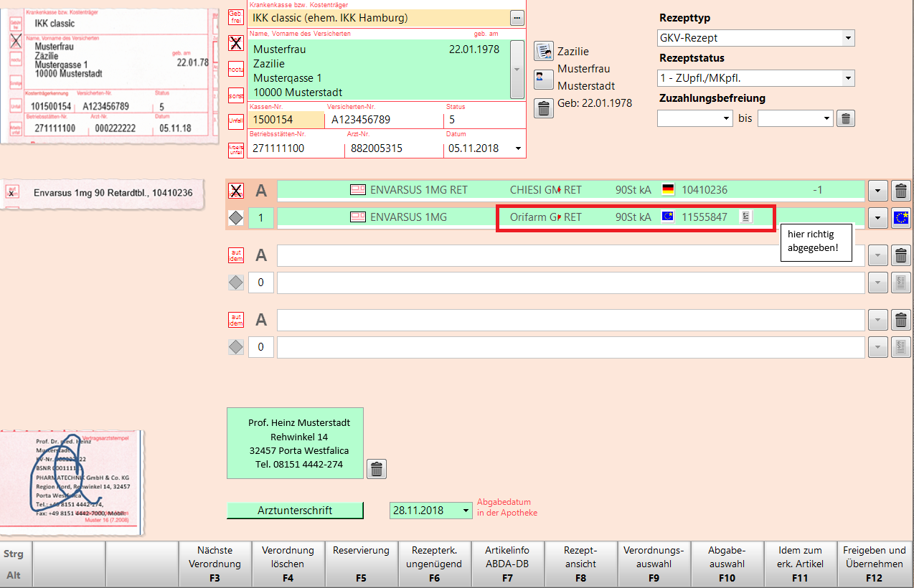Toggle the Geb. frei checkbox
The height and width of the screenshot is (588, 914).
point(235,18)
